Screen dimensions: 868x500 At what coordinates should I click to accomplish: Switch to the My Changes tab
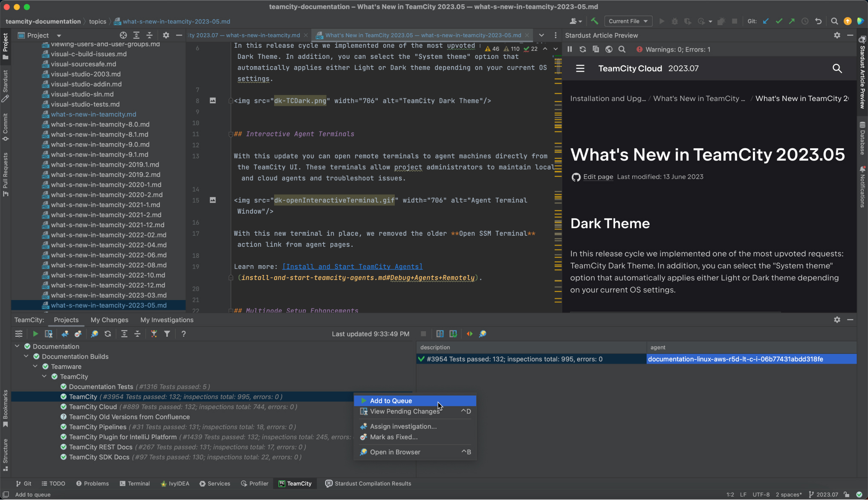click(109, 319)
